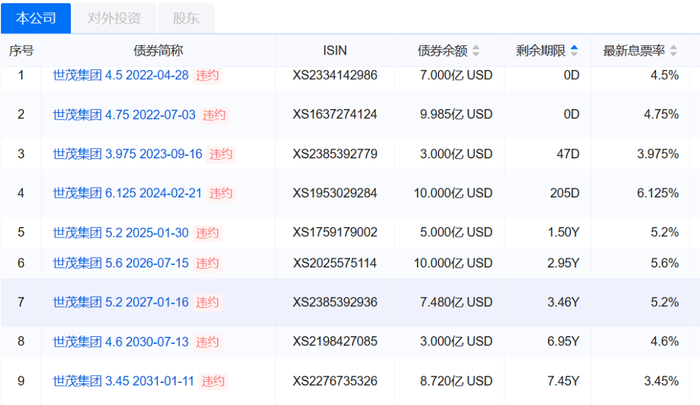Screen dimensions: 700x405
Task: Click 违约 badge on 世茂集团 3.975 2023-09-16
Action: 220,154
